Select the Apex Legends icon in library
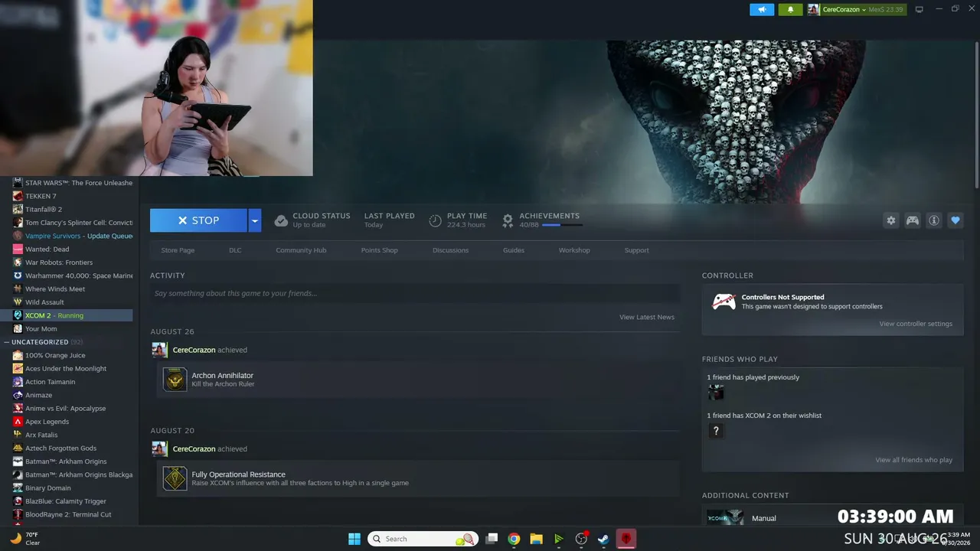The image size is (980, 551). (x=18, y=422)
